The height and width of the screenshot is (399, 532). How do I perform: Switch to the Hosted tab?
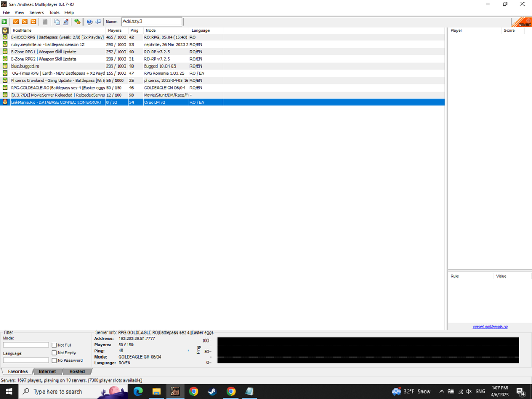pyautogui.click(x=77, y=371)
